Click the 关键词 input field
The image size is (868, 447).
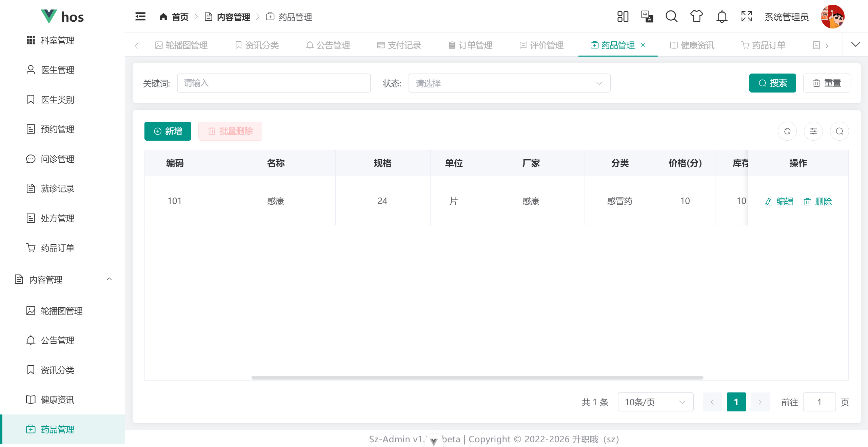click(274, 83)
